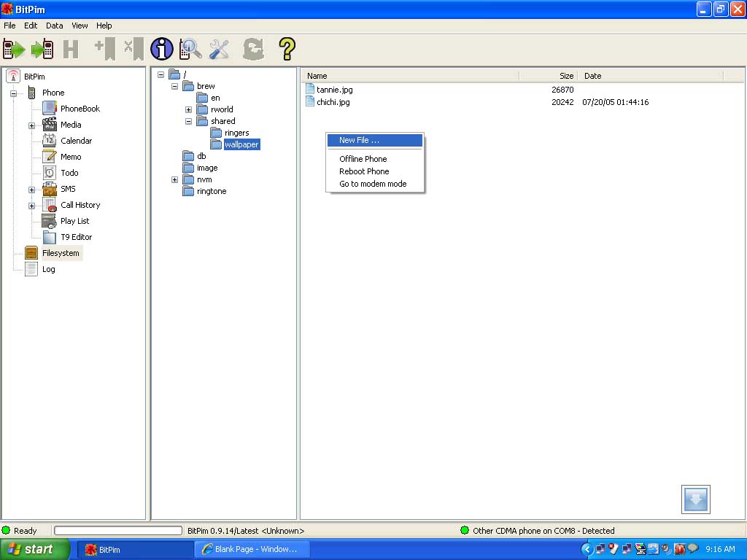The height and width of the screenshot is (560, 747).
Task: Choose Reboot Phone in context menu
Action: coord(375,171)
